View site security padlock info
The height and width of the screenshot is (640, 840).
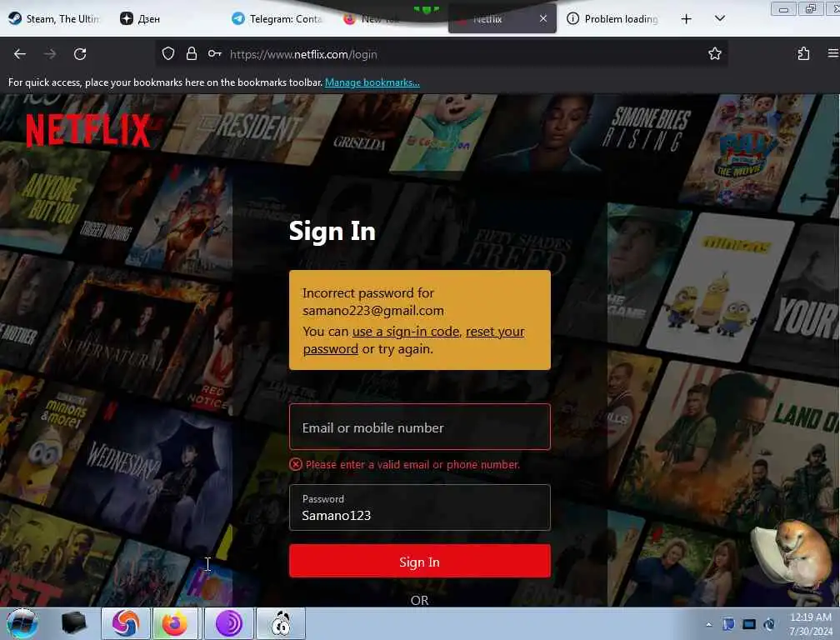click(192, 54)
